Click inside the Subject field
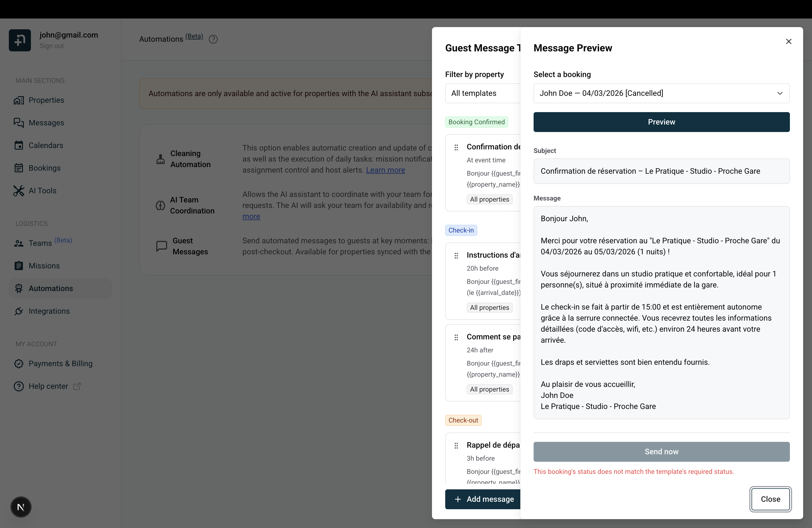 click(661, 171)
